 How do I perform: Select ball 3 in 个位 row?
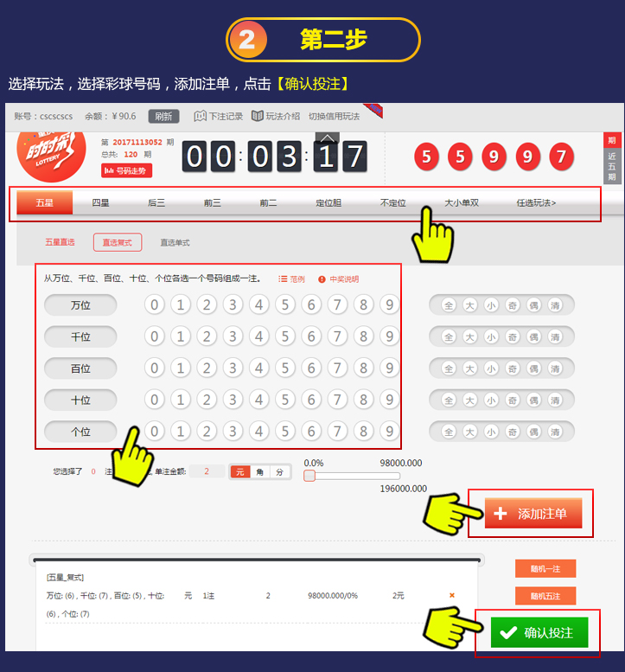233,432
